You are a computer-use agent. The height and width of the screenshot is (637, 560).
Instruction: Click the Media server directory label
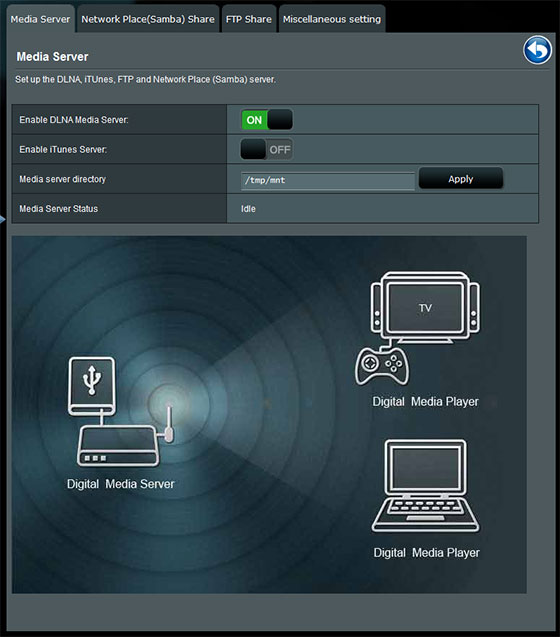(63, 179)
